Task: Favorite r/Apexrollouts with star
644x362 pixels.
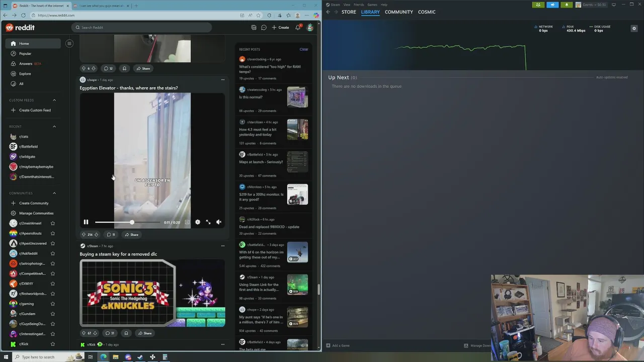Action: pyautogui.click(x=53, y=233)
